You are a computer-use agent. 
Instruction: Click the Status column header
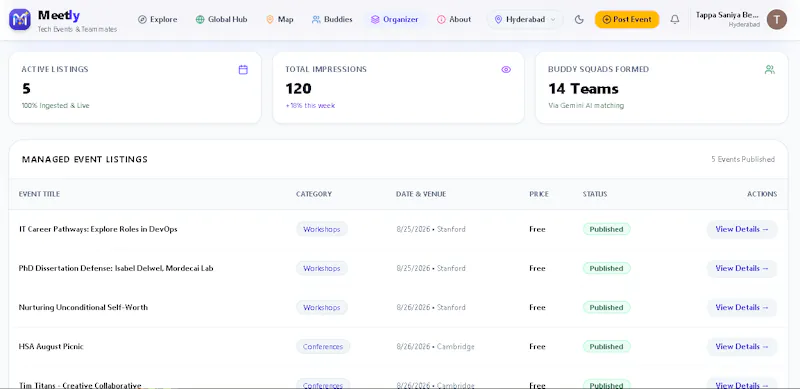pyautogui.click(x=595, y=194)
